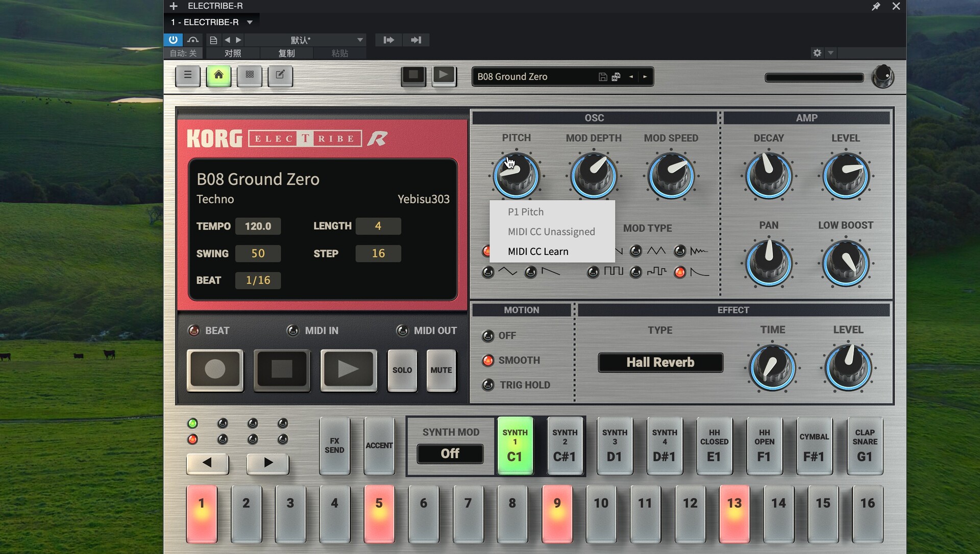This screenshot has width=980, height=554.
Task: Click the large play transport button
Action: click(349, 369)
